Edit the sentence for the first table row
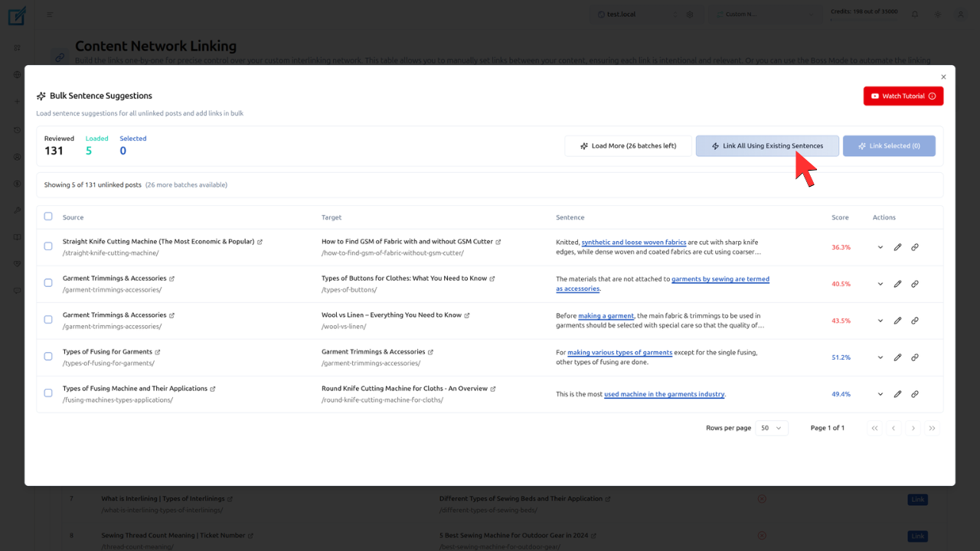Viewport: 980px width, 551px height. click(897, 246)
